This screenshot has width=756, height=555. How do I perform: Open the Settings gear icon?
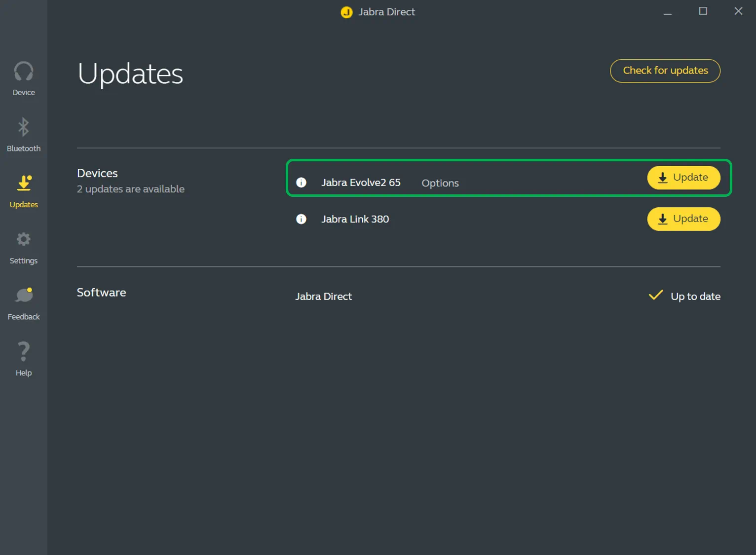click(24, 240)
